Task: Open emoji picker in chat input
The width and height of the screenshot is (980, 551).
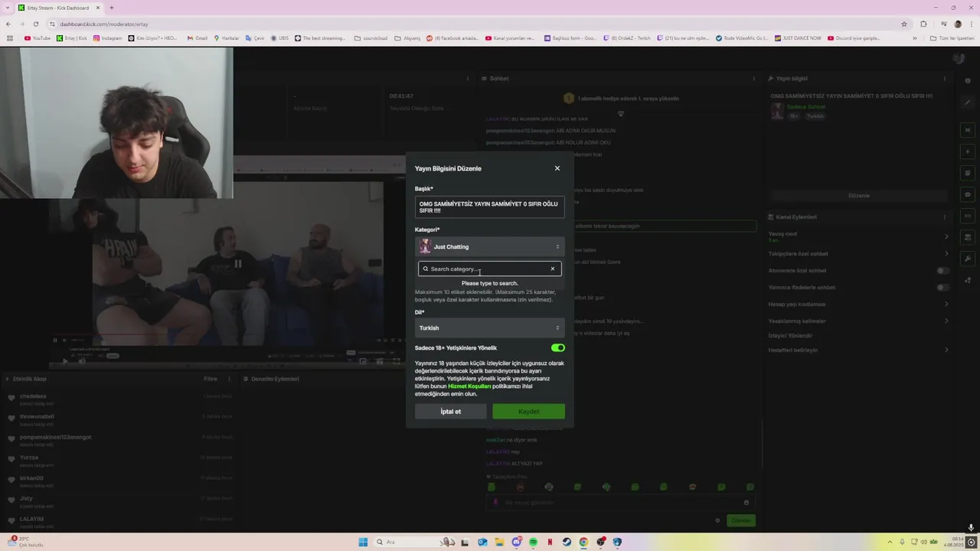Action: (746, 503)
